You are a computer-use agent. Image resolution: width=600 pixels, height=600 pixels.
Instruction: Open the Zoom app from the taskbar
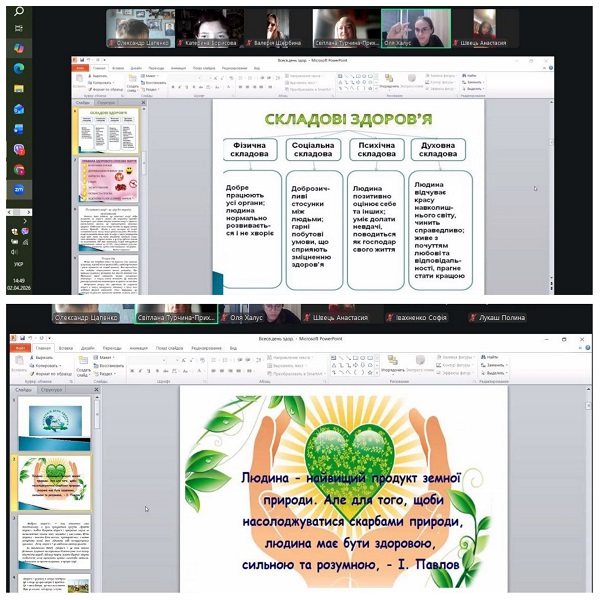click(19, 187)
